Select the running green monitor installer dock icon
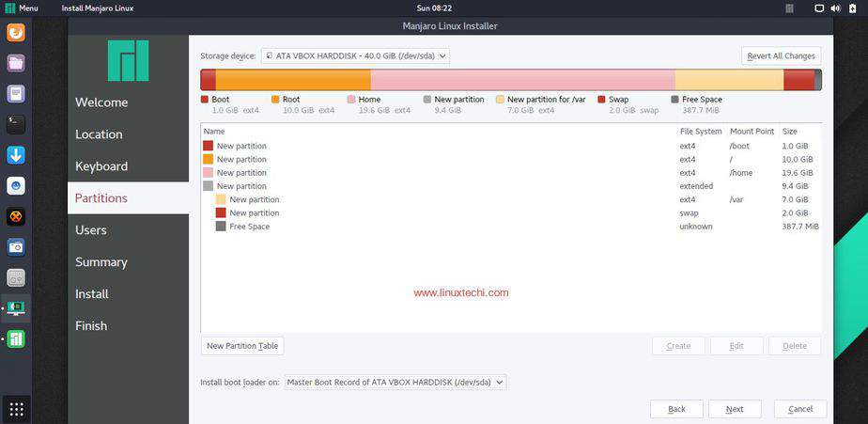Viewport: 868px width, 424px height. pyautogui.click(x=15, y=308)
